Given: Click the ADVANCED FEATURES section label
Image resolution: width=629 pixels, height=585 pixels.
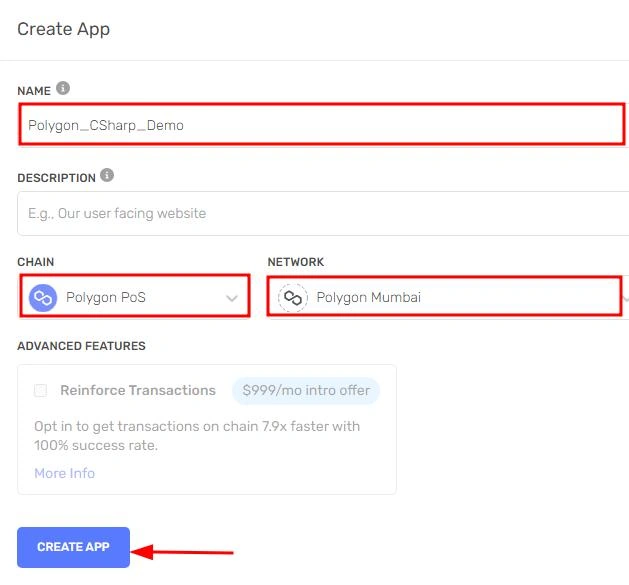Looking at the screenshot, I should 81,346.
